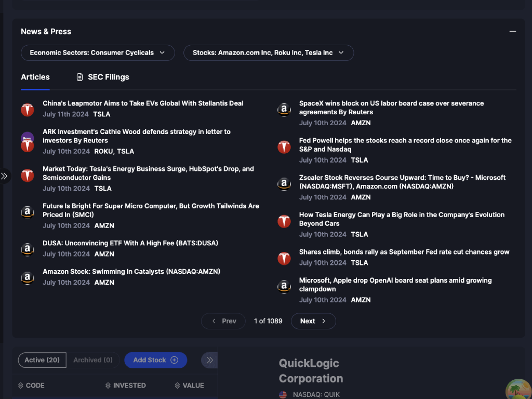
Task: Click Amazon logo beside DUSA article
Action: coord(28,249)
